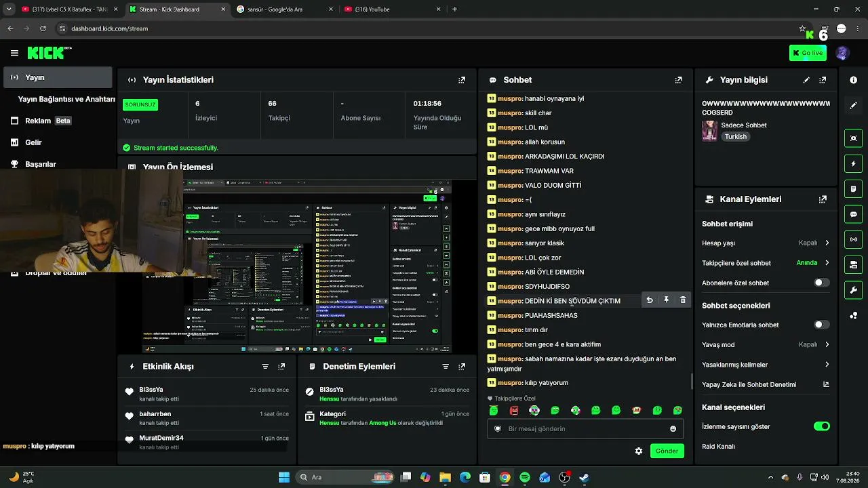Open Gelir in the sidebar
Viewport: 868px width, 488px height.
pyautogui.click(x=58, y=142)
